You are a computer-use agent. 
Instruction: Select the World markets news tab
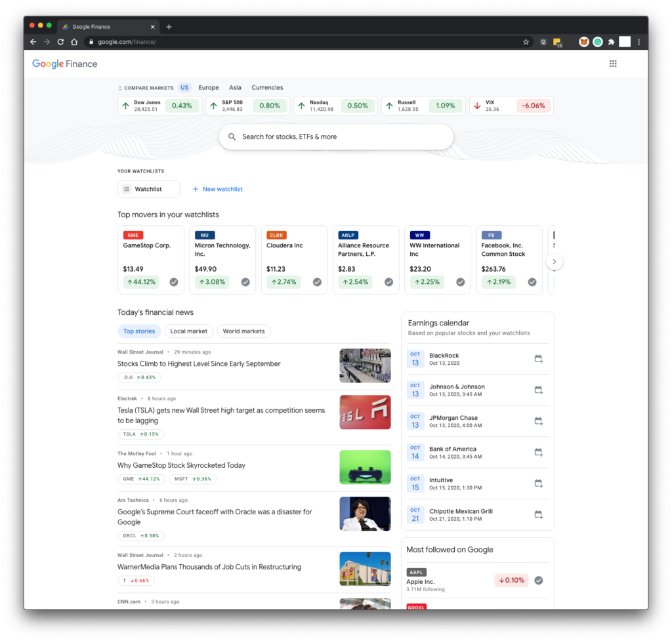(243, 331)
